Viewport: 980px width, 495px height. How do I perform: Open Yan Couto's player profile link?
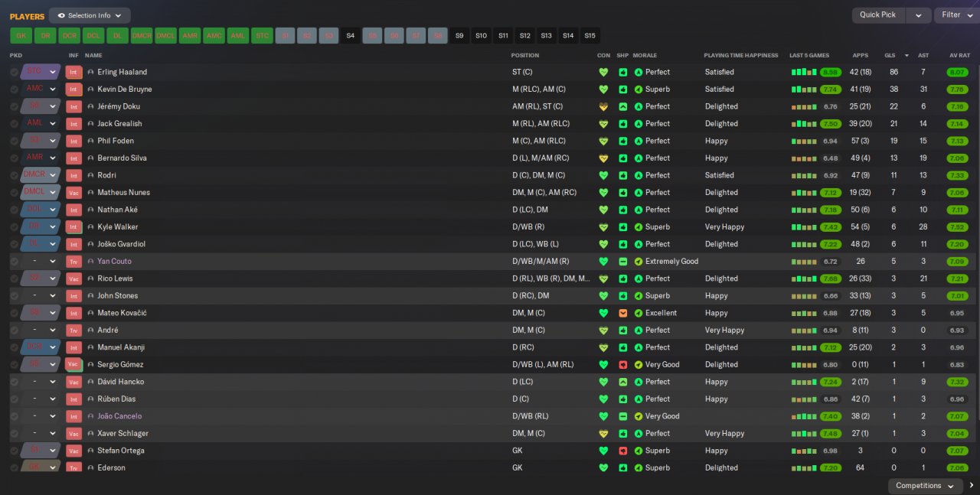pyautogui.click(x=114, y=262)
